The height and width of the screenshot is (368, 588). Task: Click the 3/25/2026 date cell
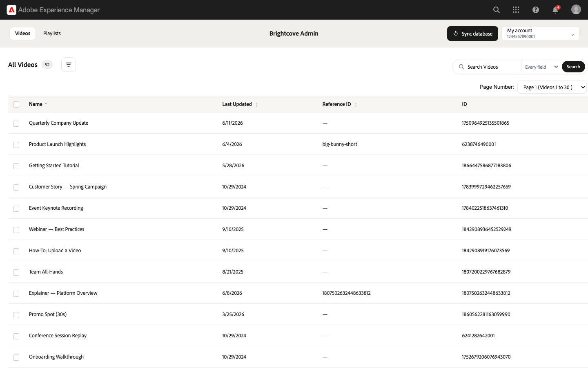[233, 314]
